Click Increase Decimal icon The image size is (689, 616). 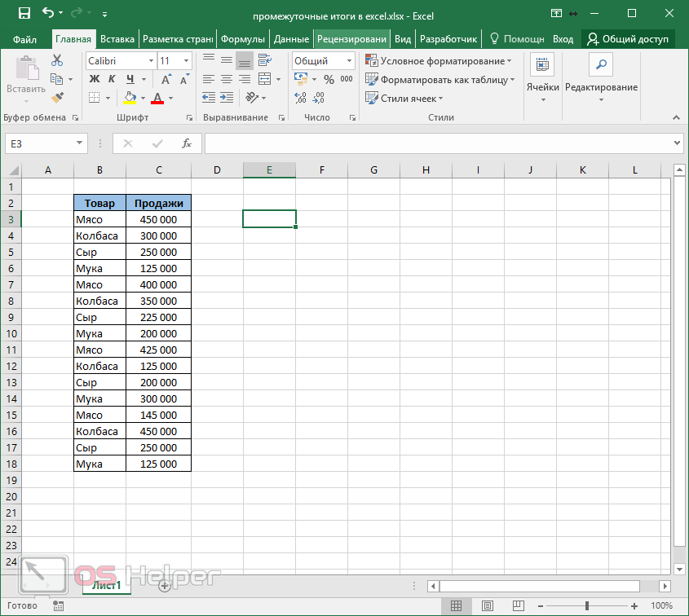click(301, 98)
